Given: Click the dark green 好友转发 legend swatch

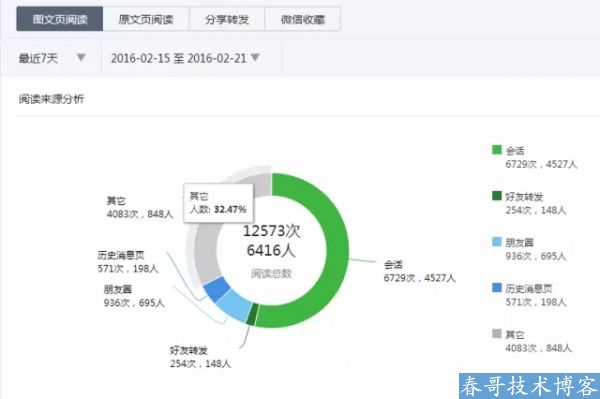Looking at the screenshot, I should 497,195.
